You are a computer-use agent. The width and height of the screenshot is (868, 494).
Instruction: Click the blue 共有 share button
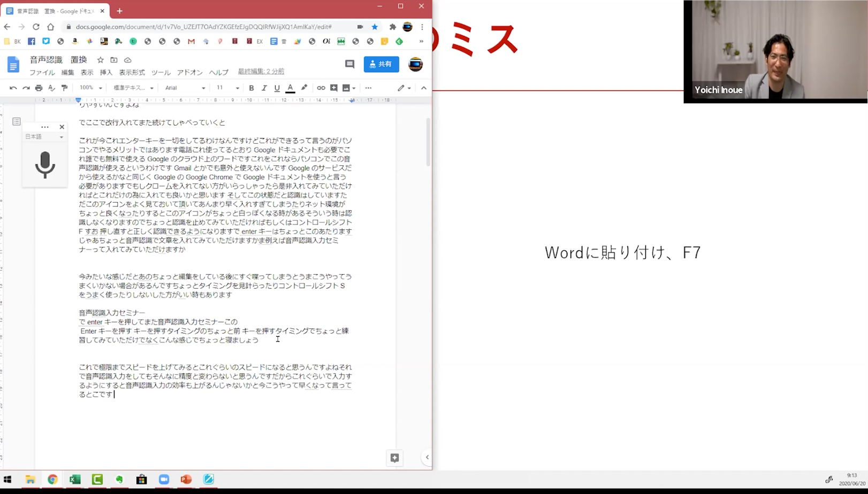coord(381,64)
